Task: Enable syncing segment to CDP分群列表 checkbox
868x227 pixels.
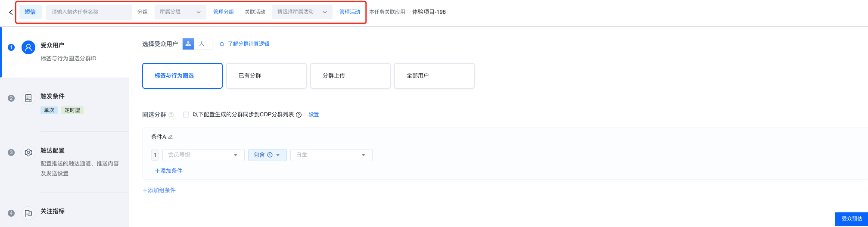Action: coord(186,115)
